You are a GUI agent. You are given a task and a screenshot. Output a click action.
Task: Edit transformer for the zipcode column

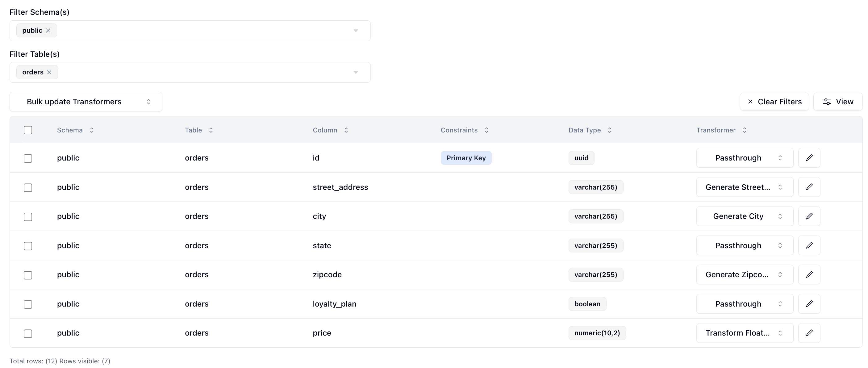click(809, 274)
